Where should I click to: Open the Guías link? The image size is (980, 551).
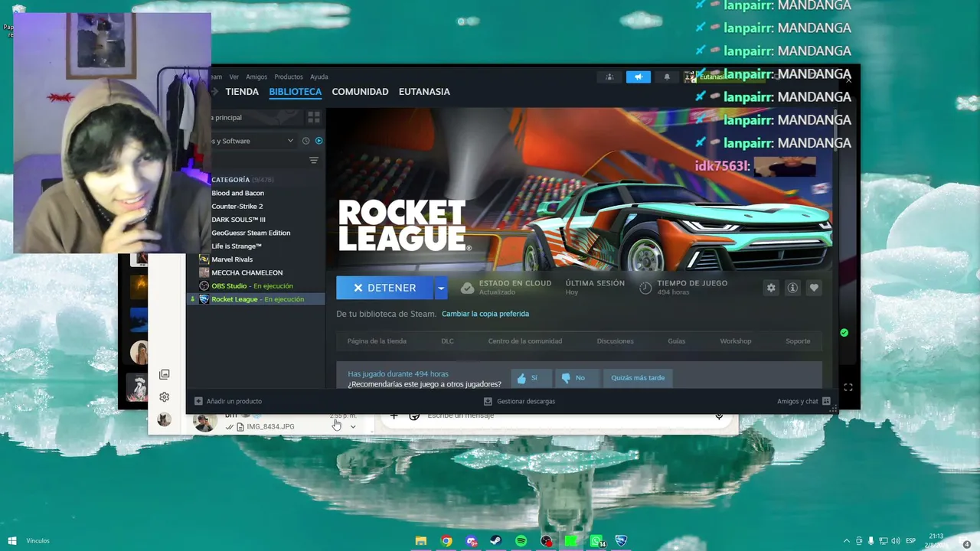point(676,341)
